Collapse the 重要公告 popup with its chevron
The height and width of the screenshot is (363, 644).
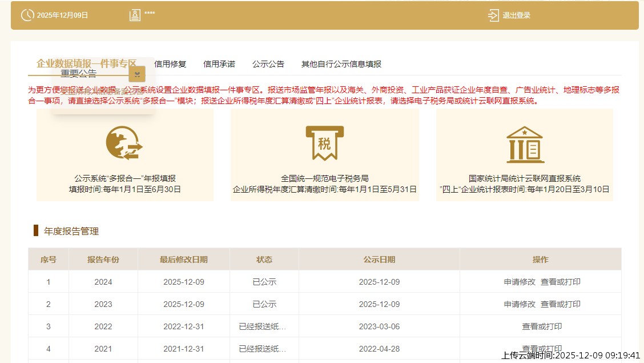tap(137, 74)
